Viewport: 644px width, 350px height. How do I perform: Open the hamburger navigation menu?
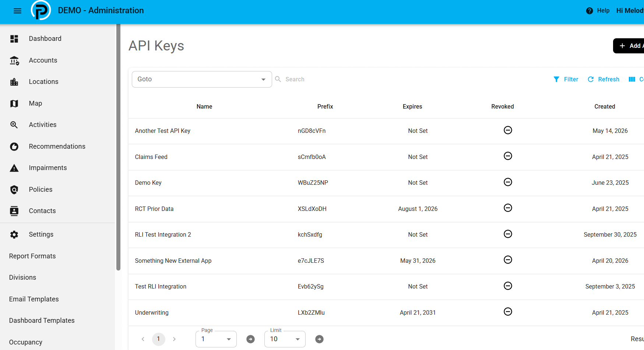[17, 11]
